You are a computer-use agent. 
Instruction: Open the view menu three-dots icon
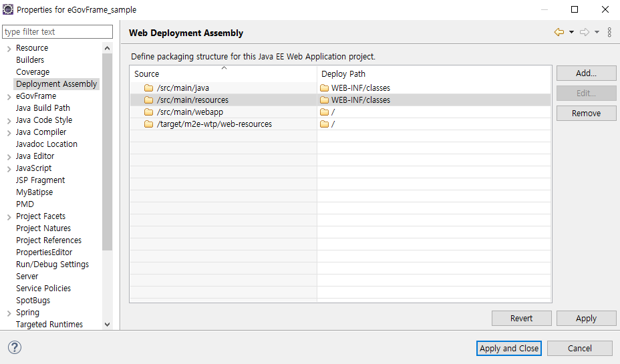point(609,32)
